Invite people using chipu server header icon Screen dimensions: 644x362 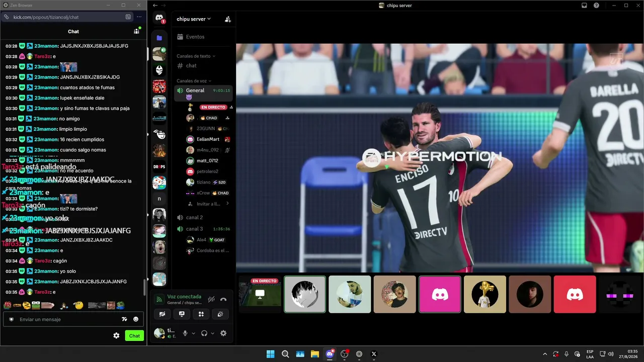point(228,19)
